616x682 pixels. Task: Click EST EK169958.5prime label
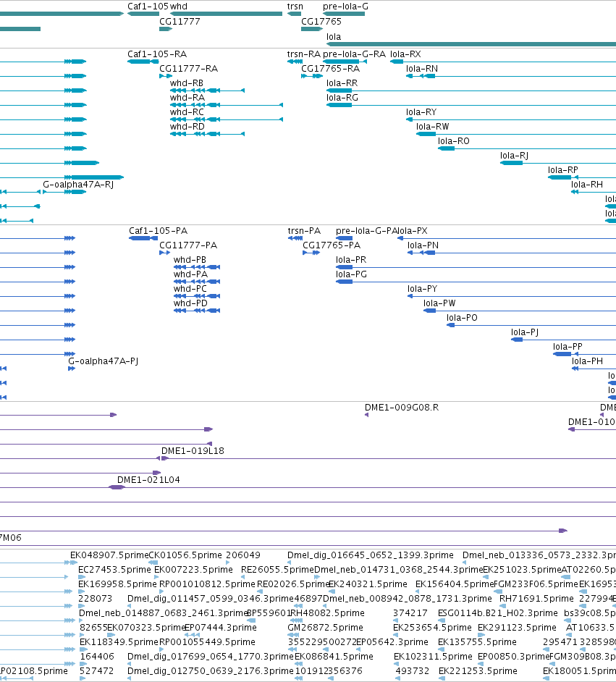117,584
